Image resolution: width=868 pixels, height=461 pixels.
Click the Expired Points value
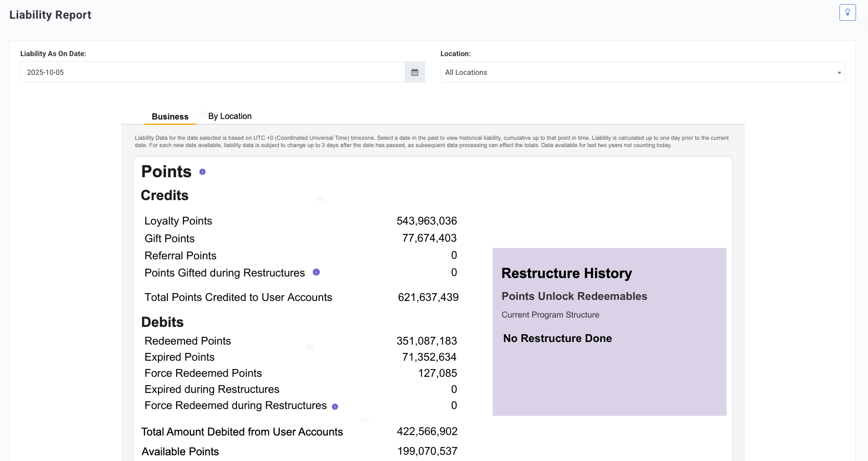click(x=429, y=357)
